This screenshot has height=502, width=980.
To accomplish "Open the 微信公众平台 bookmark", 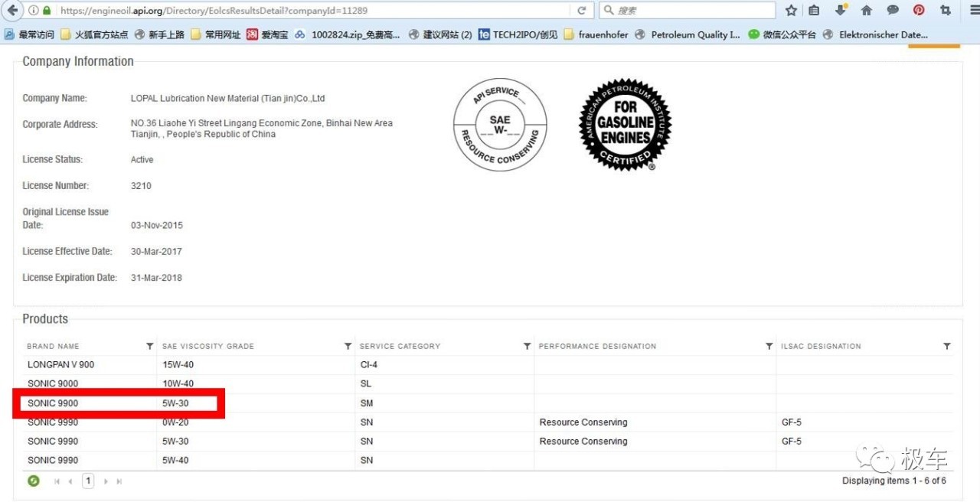I will click(x=782, y=34).
